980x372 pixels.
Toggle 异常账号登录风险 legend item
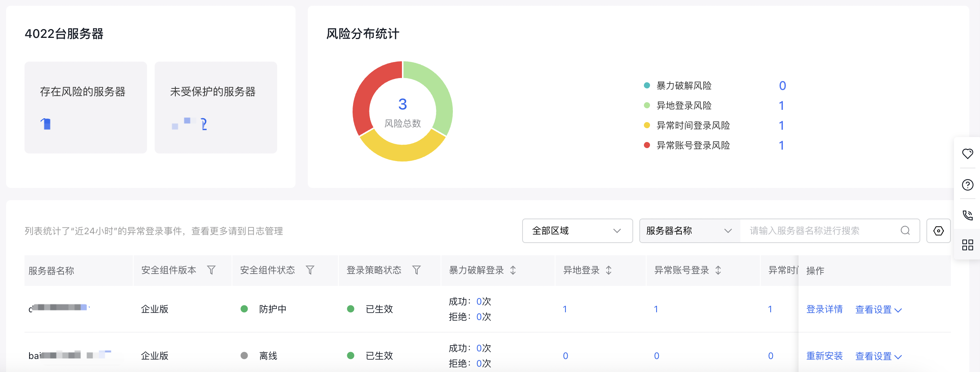coord(687,145)
